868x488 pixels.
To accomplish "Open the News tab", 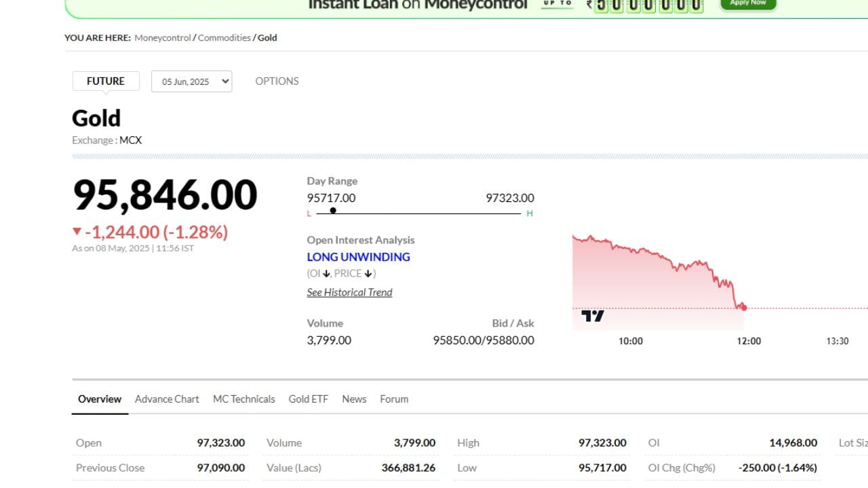I will (x=354, y=399).
